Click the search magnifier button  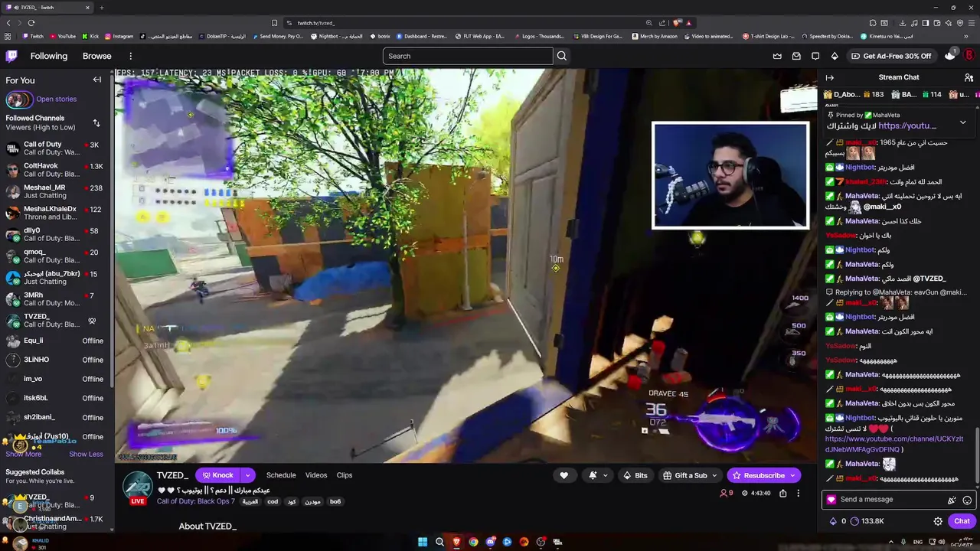(x=562, y=56)
